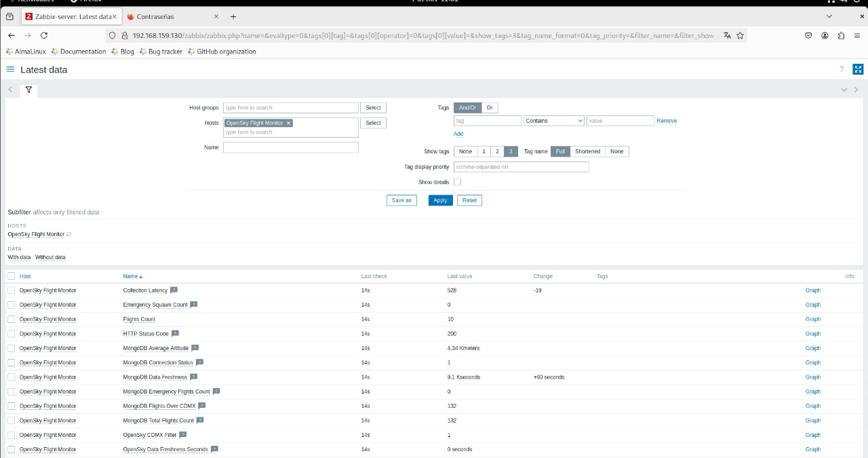868x458 pixels.
Task: Select all rows header checkbox
Action: (11, 276)
